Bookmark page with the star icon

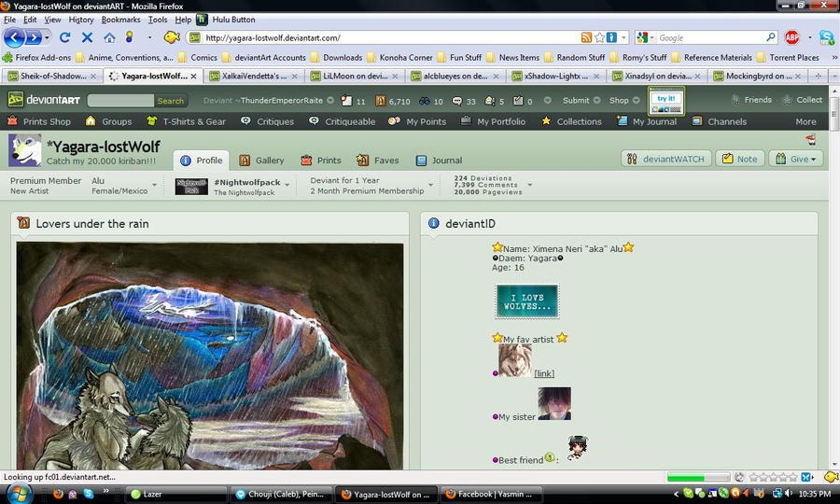pyautogui.click(x=599, y=37)
